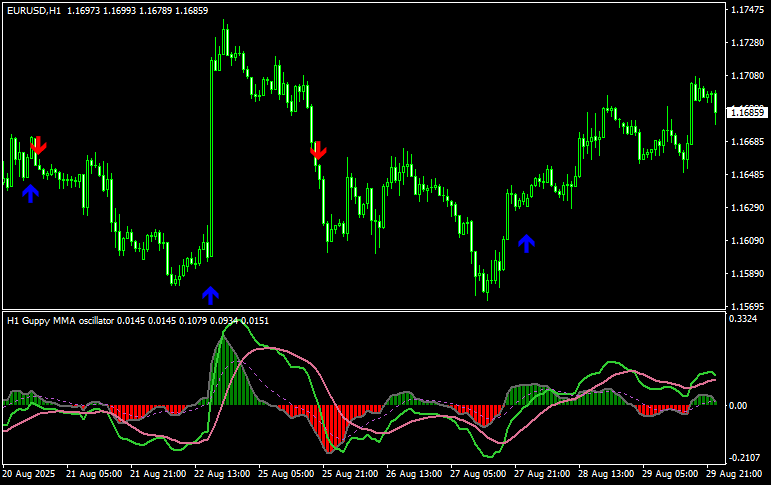
Task: Click the 27 Aug 05:00 time label
Action: coord(477,474)
